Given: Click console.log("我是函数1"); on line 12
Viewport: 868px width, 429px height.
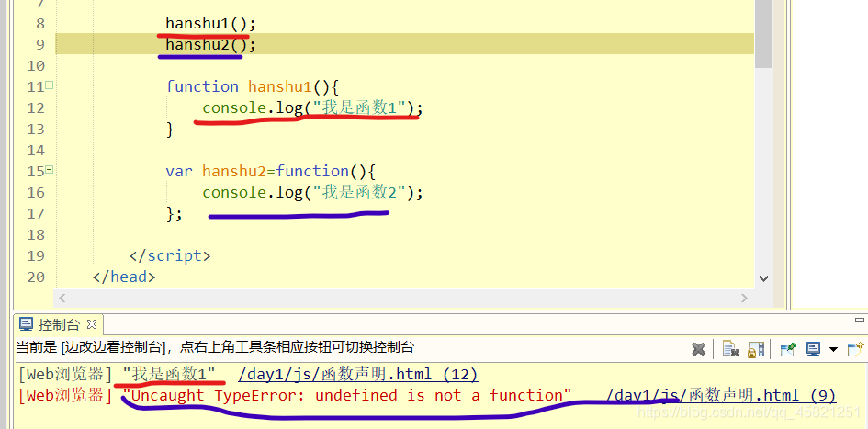Looking at the screenshot, I should point(313,107).
